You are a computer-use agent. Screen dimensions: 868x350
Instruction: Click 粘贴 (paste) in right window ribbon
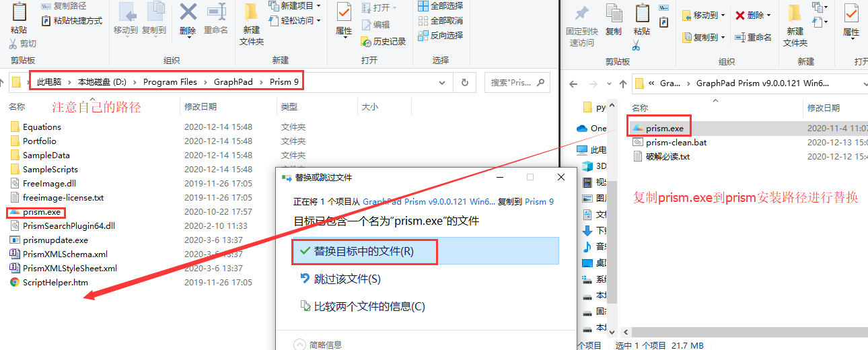tap(642, 20)
